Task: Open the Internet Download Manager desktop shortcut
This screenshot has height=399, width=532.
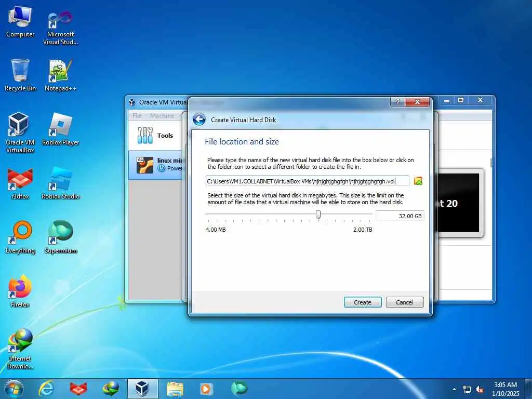Action: point(20,349)
